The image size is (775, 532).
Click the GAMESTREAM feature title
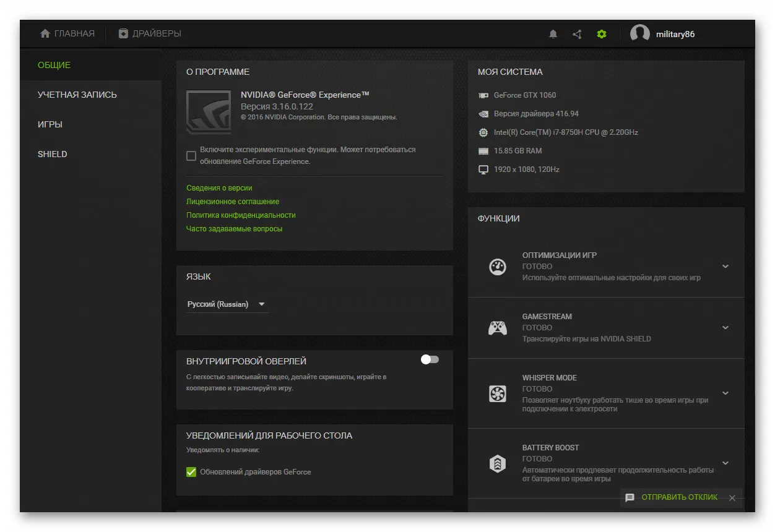pos(547,317)
